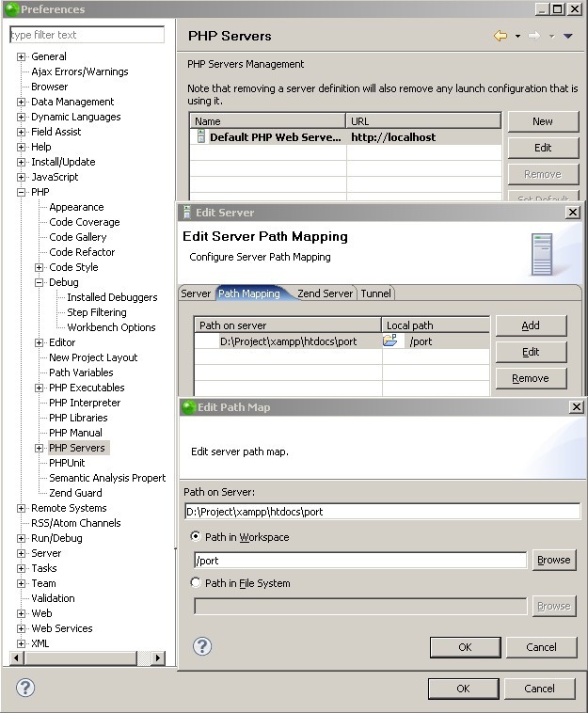The width and height of the screenshot is (588, 713).
Task: Focus the type filter text field
Action: click(x=87, y=35)
